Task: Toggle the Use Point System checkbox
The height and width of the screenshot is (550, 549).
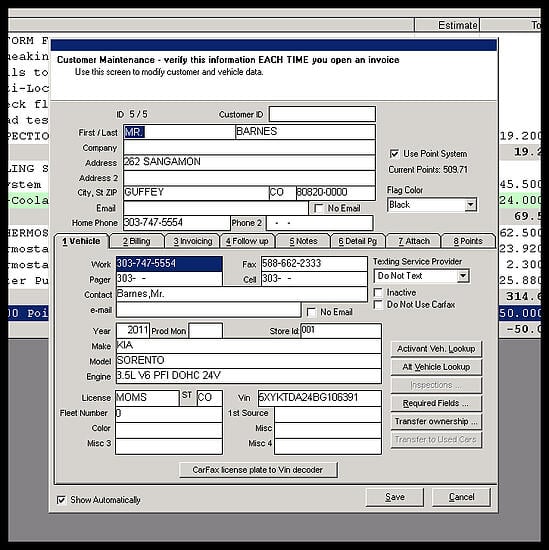Action: tap(394, 154)
